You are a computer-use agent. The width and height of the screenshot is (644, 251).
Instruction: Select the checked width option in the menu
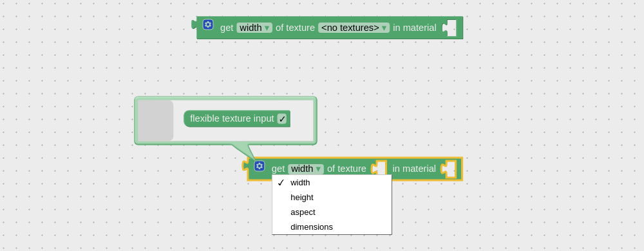coord(332,183)
